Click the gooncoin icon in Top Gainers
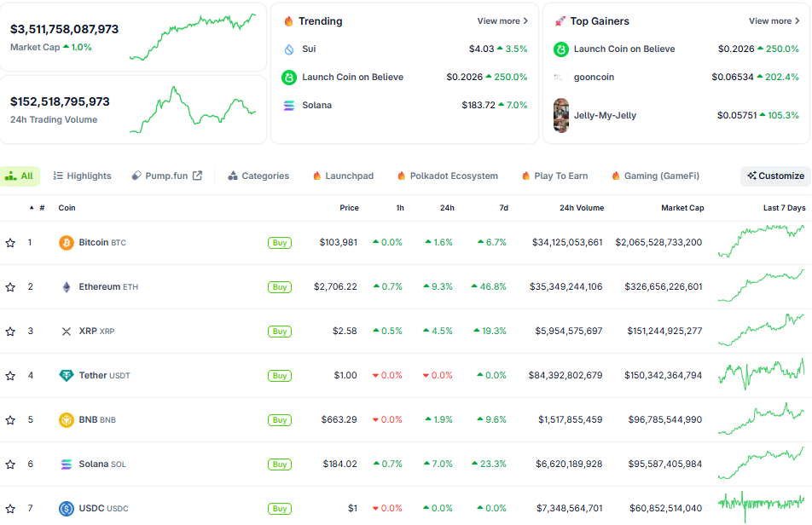812x525 pixels. tap(561, 78)
